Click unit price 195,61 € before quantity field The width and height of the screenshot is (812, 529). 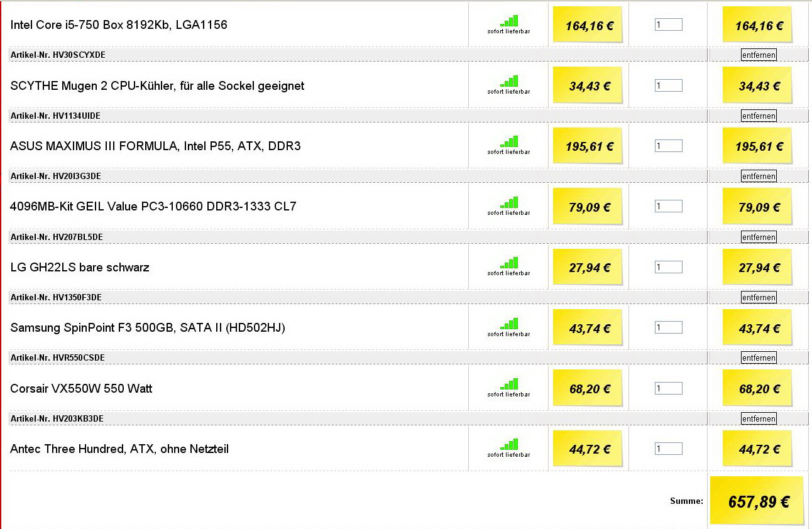pyautogui.click(x=588, y=146)
